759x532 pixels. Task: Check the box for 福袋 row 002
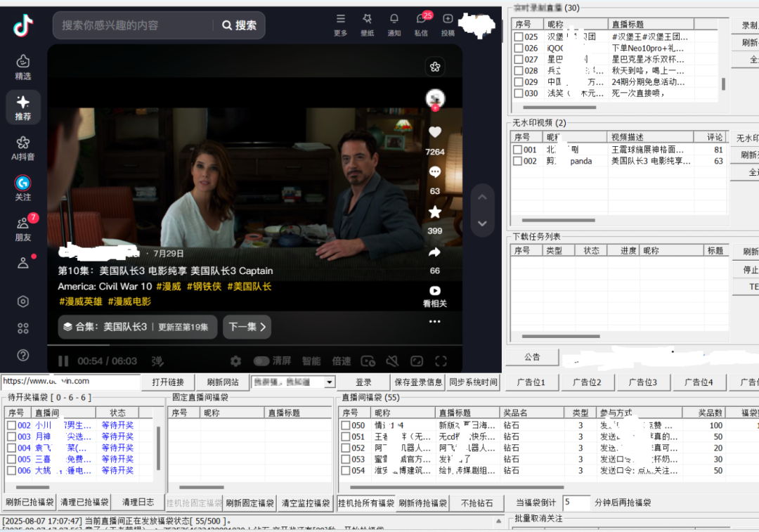[12, 425]
